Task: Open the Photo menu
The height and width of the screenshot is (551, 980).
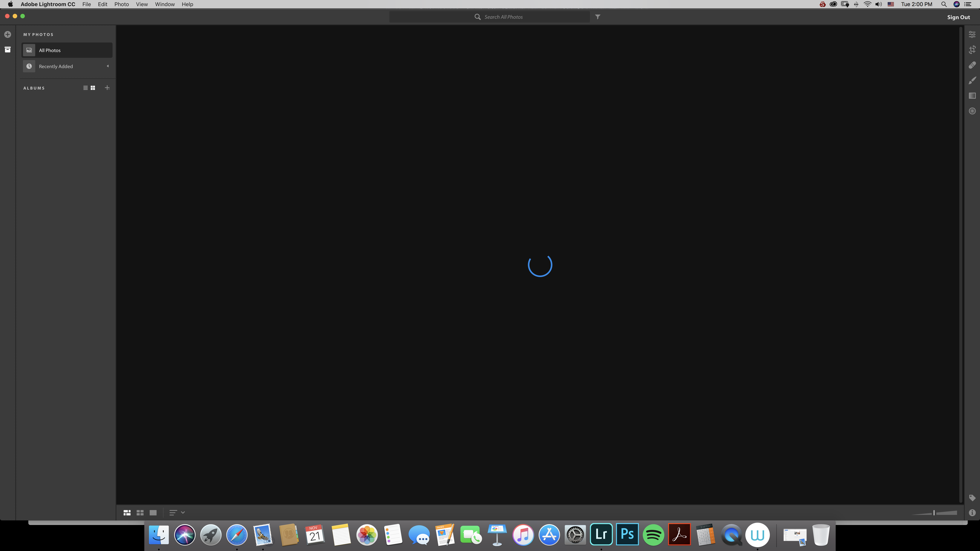Action: tap(122, 4)
